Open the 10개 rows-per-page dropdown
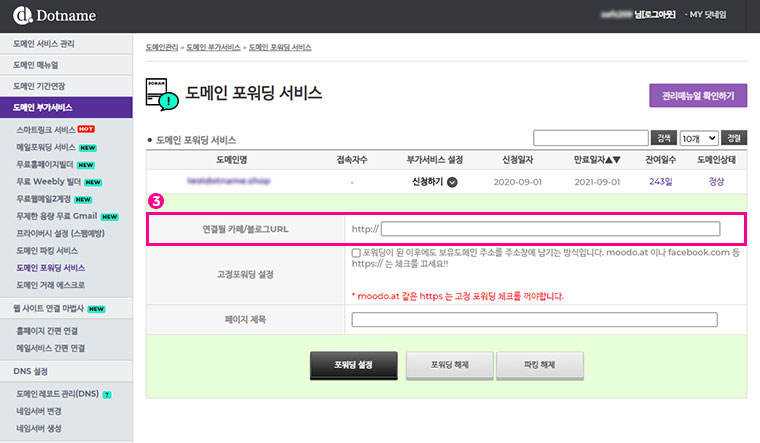Viewport: 760px width, 443px height. (697, 138)
